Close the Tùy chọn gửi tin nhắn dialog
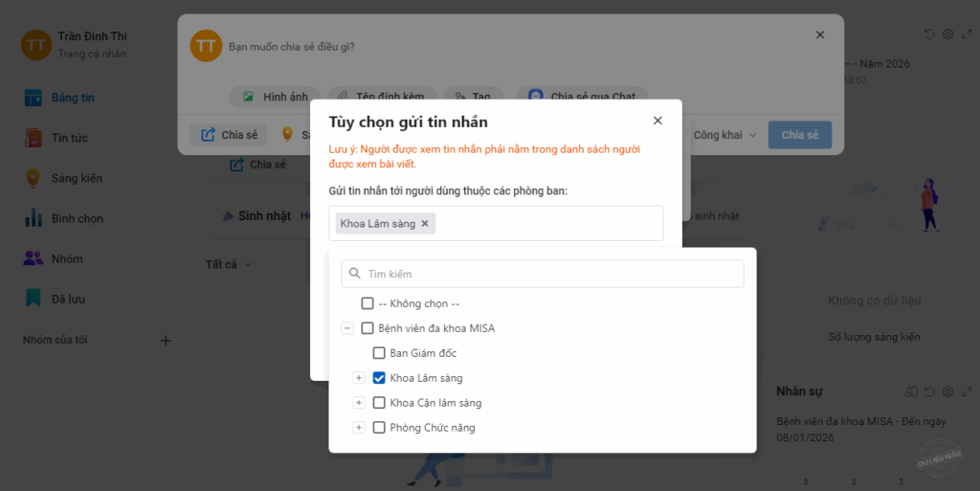Image resolution: width=980 pixels, height=491 pixels. point(657,121)
